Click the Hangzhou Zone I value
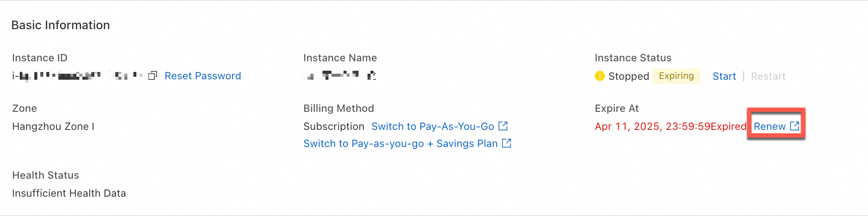 (x=53, y=126)
